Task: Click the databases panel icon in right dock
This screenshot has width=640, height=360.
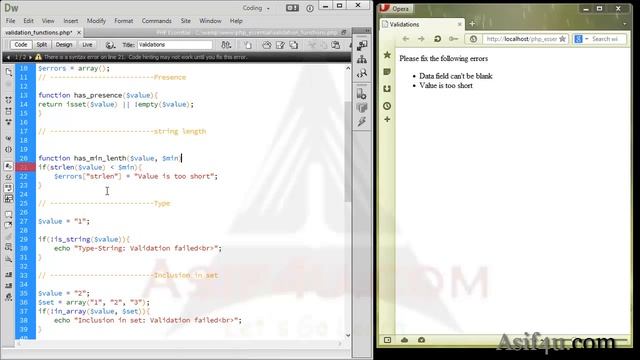Action: click(x=362, y=108)
